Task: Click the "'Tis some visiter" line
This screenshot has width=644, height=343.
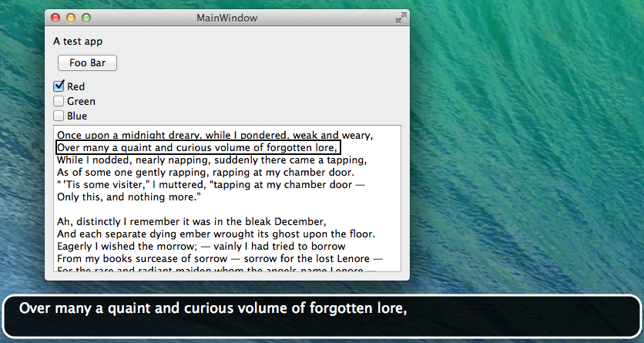Action: 210,185
